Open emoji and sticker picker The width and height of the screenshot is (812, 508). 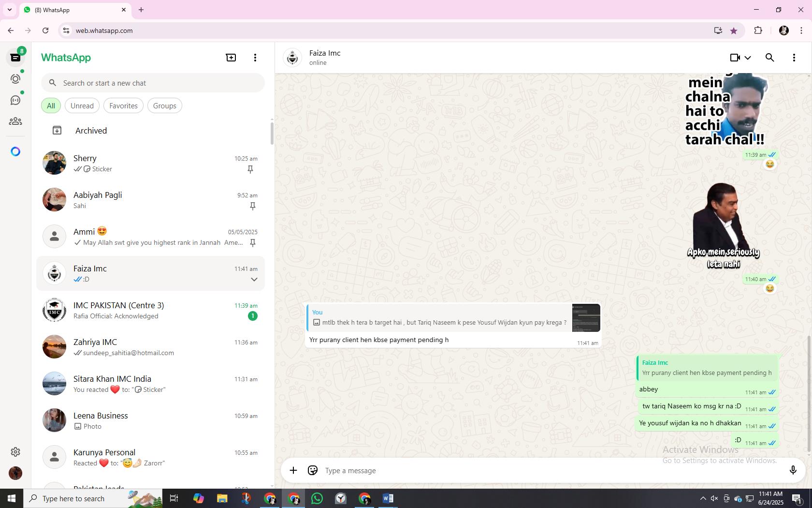coord(313,470)
